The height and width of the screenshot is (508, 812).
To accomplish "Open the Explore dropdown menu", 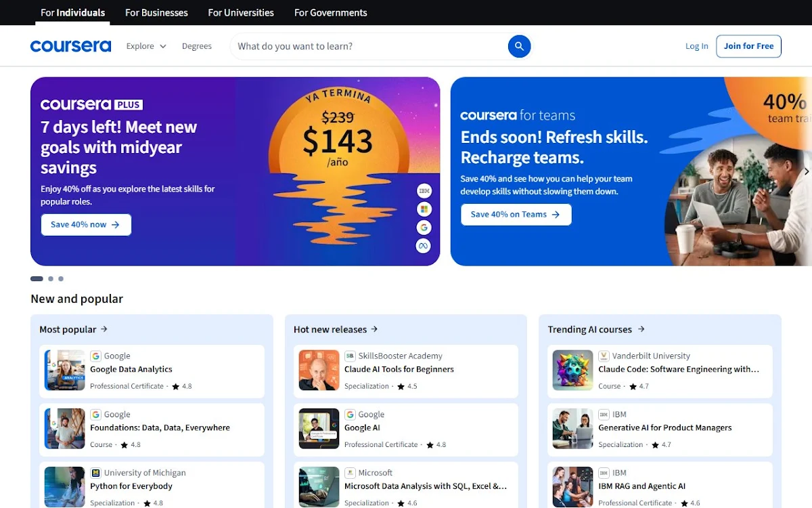I will click(x=146, y=46).
